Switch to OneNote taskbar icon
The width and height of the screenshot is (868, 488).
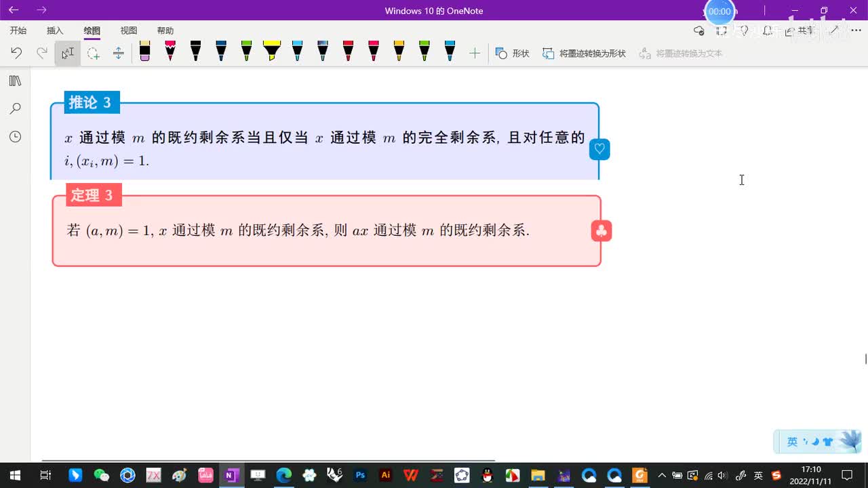point(232,475)
